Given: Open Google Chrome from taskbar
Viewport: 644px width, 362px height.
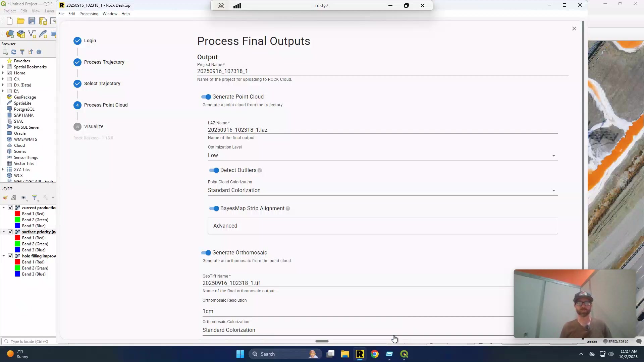Looking at the screenshot, I should [375, 354].
